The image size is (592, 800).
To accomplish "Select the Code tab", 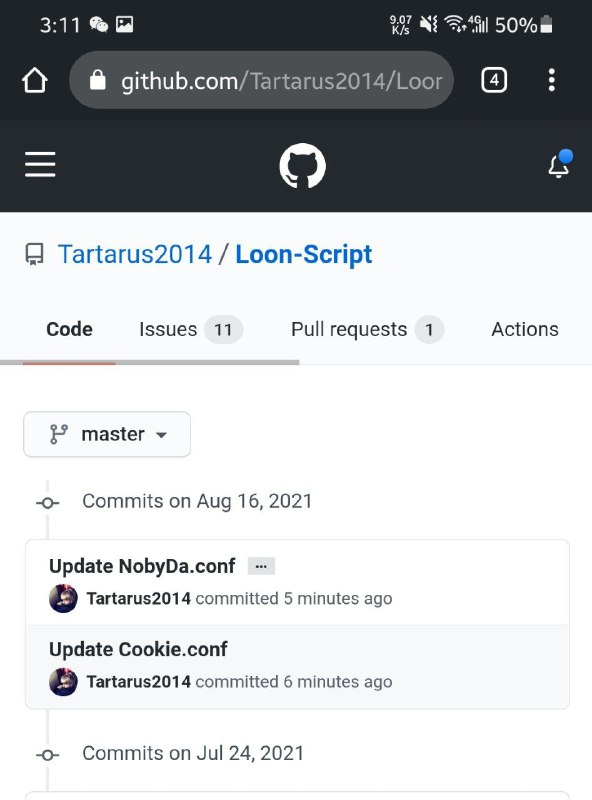I will pos(69,330).
